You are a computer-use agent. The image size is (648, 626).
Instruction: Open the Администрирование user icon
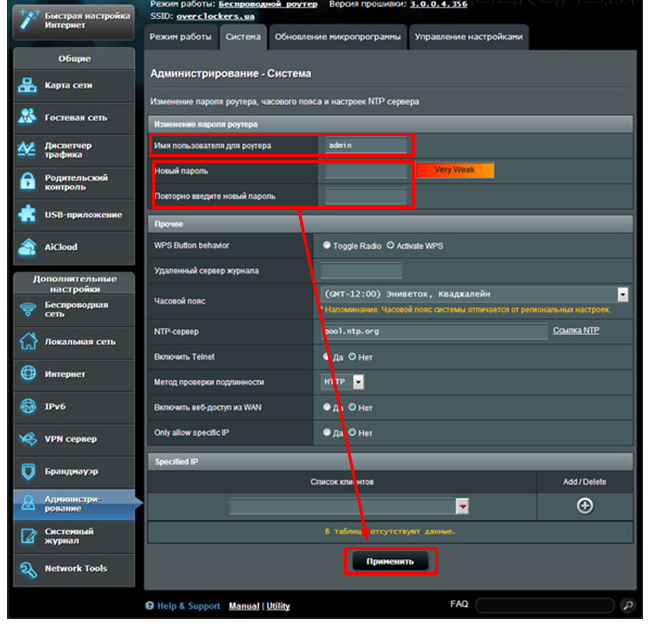(28, 503)
